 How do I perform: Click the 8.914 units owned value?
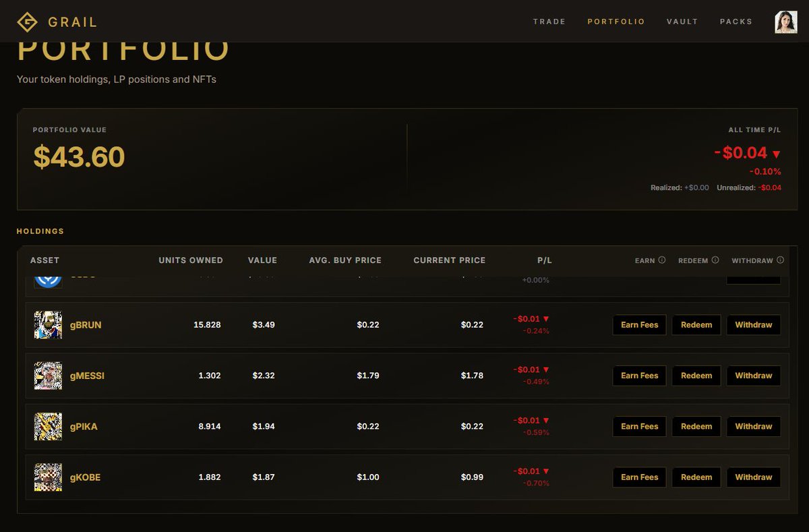(x=210, y=426)
